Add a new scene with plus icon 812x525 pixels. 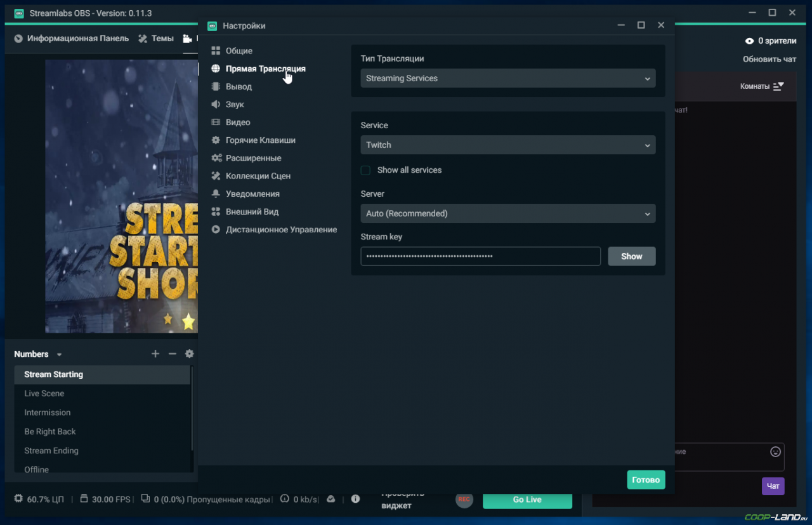tap(155, 354)
